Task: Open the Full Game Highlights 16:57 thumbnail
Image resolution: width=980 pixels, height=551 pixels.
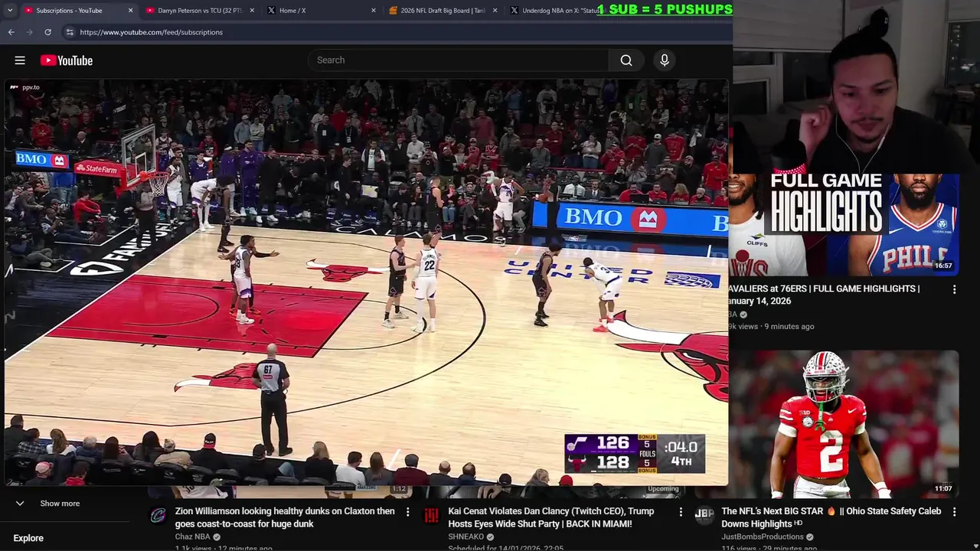Action: (844, 224)
